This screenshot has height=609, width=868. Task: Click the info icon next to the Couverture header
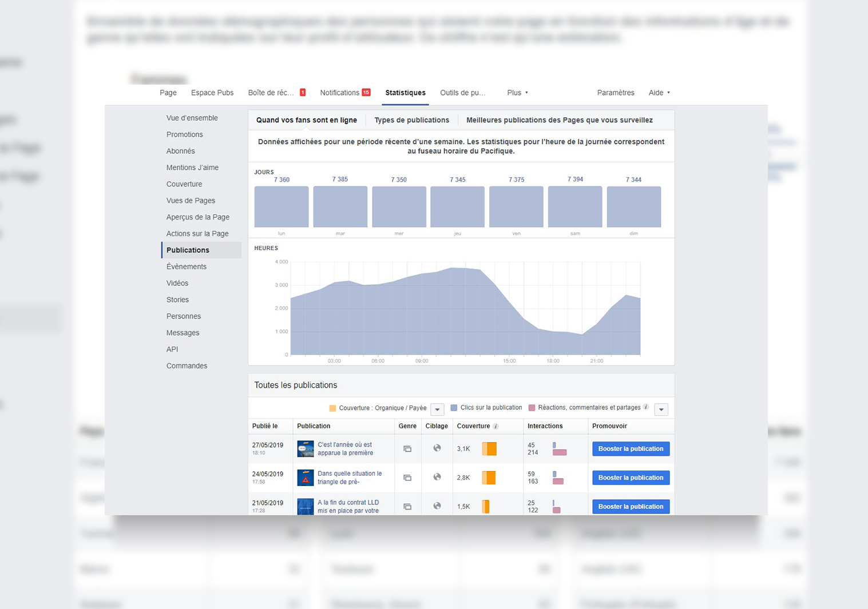496,427
